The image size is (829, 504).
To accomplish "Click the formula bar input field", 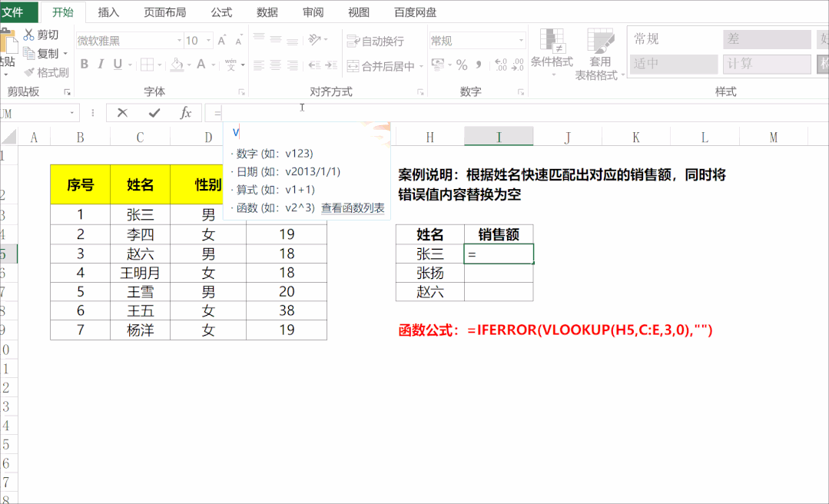I will point(516,113).
